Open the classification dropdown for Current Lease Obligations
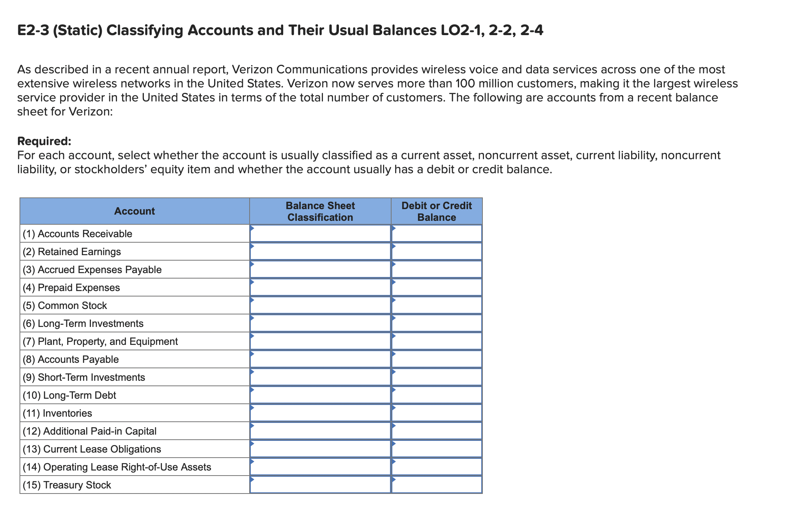This screenshot has width=812, height=522. [320, 449]
